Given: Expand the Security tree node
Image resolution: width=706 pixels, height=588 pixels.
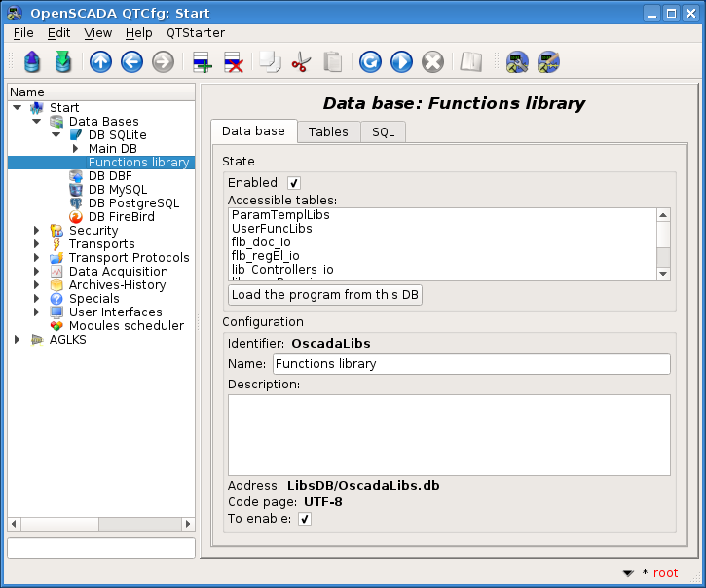Looking at the screenshot, I should click(x=36, y=231).
